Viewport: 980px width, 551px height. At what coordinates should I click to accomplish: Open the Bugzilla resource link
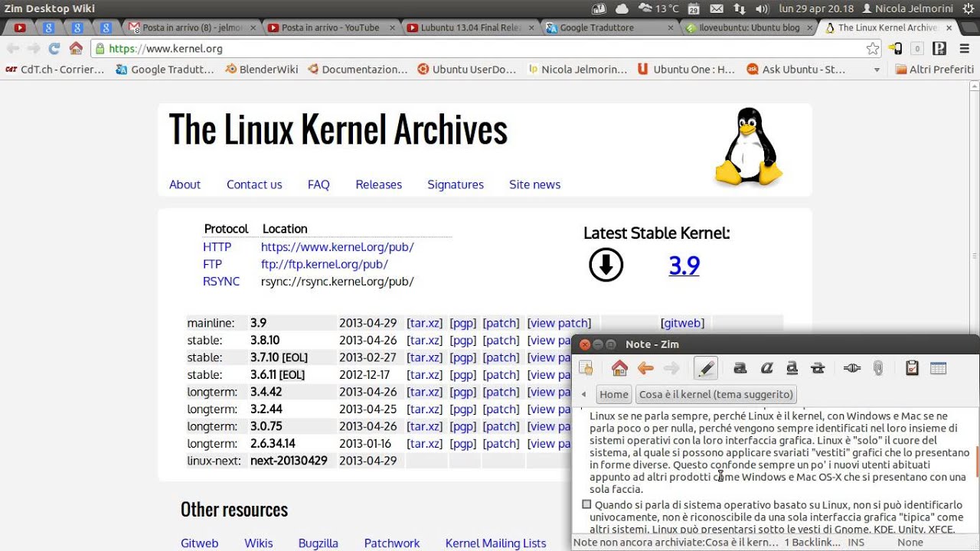pos(318,543)
